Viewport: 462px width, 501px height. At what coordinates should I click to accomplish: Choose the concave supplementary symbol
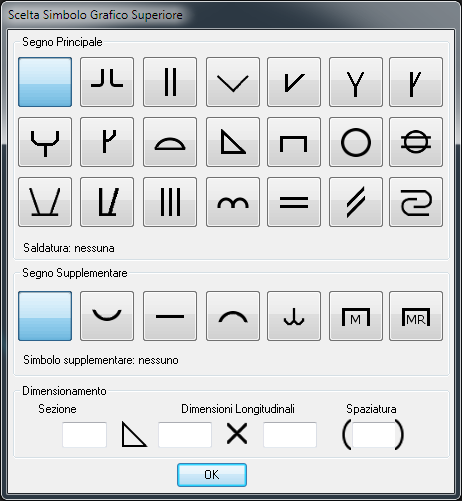coord(107,316)
